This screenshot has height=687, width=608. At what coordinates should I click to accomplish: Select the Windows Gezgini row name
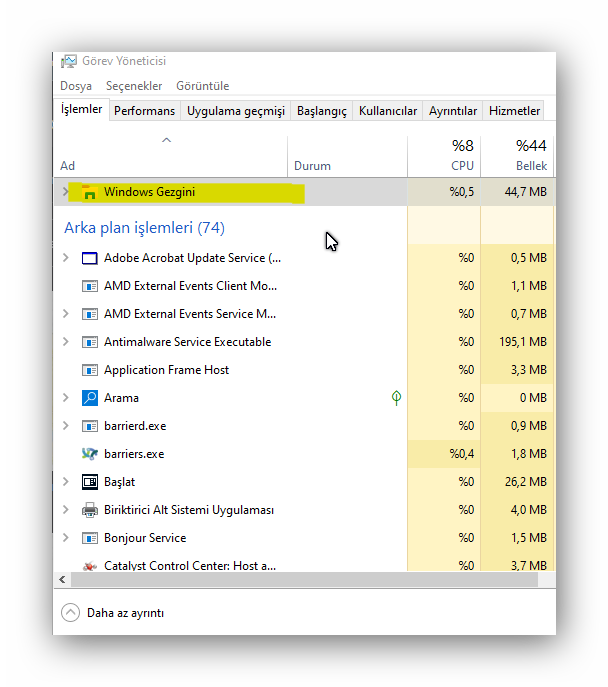(149, 192)
